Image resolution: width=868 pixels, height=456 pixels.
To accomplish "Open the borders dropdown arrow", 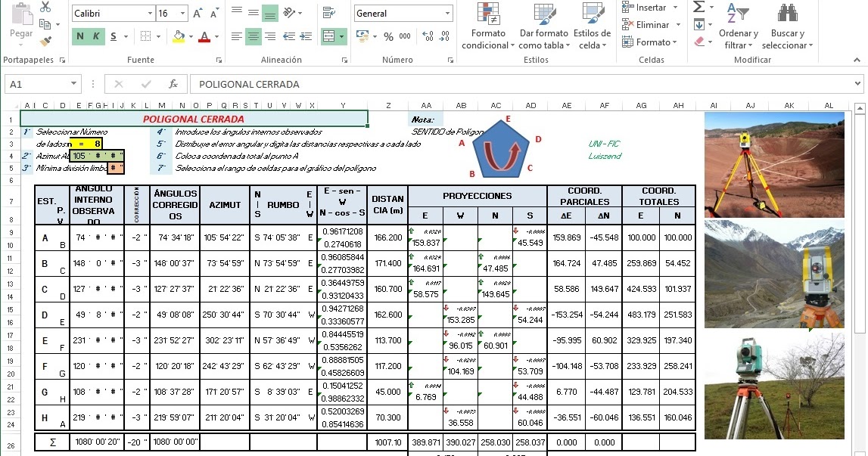I will [x=157, y=37].
